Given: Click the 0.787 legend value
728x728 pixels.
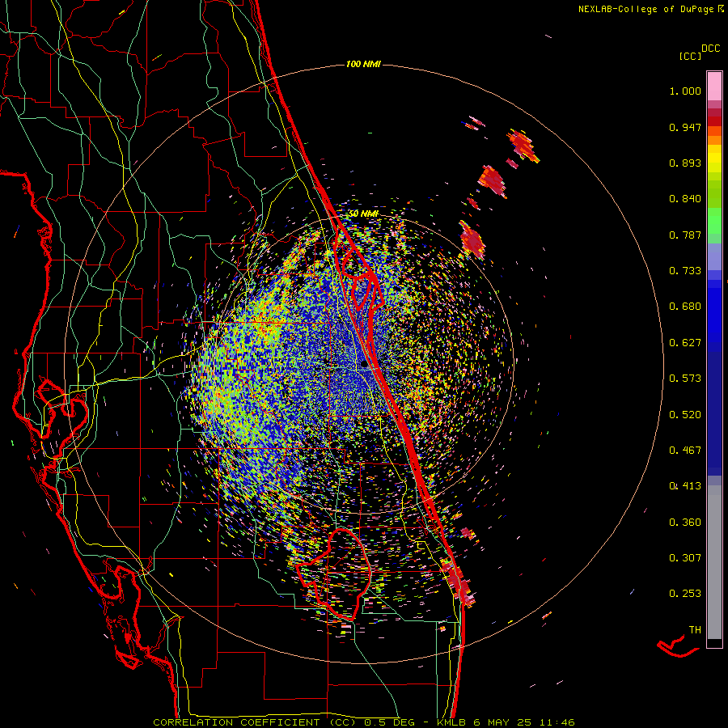Looking at the screenshot, I should [685, 235].
